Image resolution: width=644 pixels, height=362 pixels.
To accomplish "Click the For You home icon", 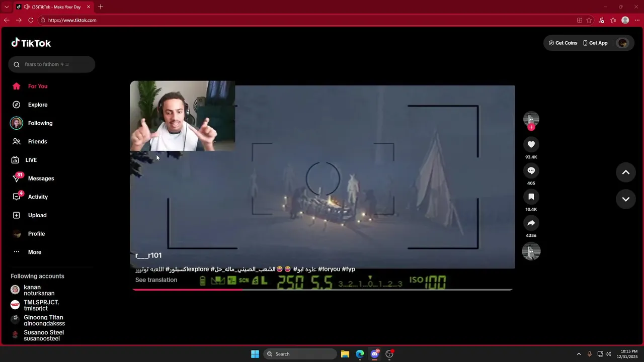I will (x=17, y=86).
